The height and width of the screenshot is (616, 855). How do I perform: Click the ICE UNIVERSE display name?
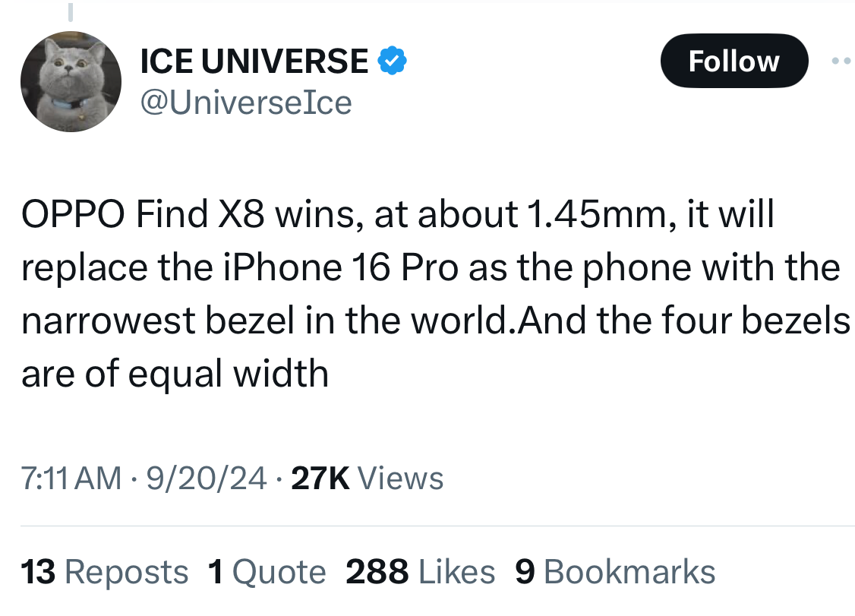click(254, 61)
